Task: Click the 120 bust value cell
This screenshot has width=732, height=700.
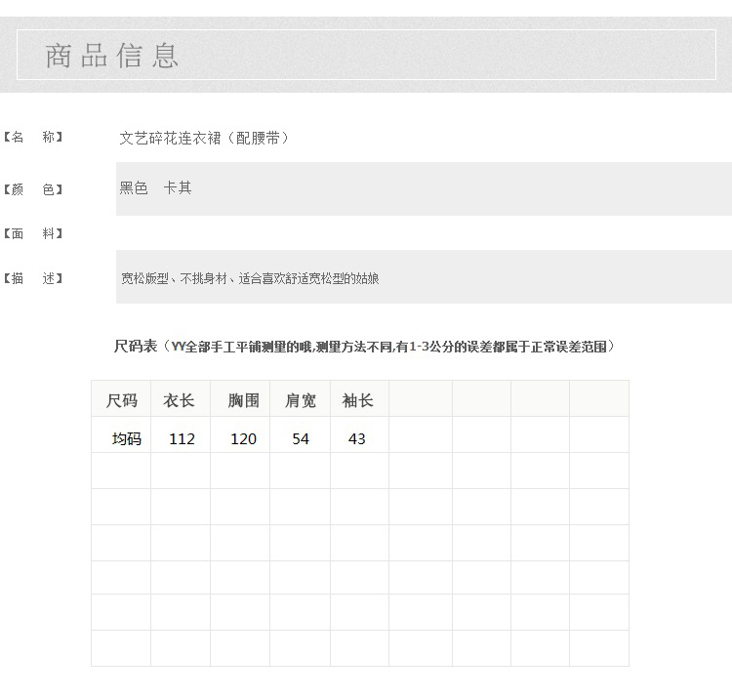Action: (x=243, y=439)
